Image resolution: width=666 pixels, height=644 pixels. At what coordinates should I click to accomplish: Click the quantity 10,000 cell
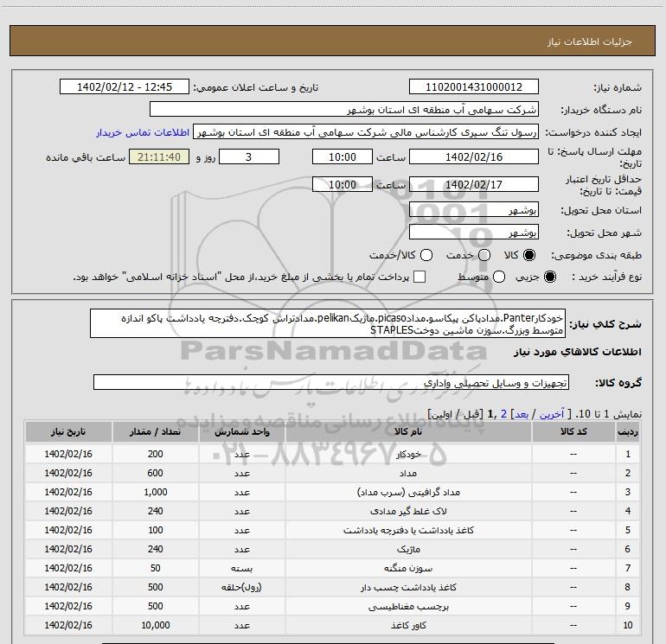coord(155,625)
